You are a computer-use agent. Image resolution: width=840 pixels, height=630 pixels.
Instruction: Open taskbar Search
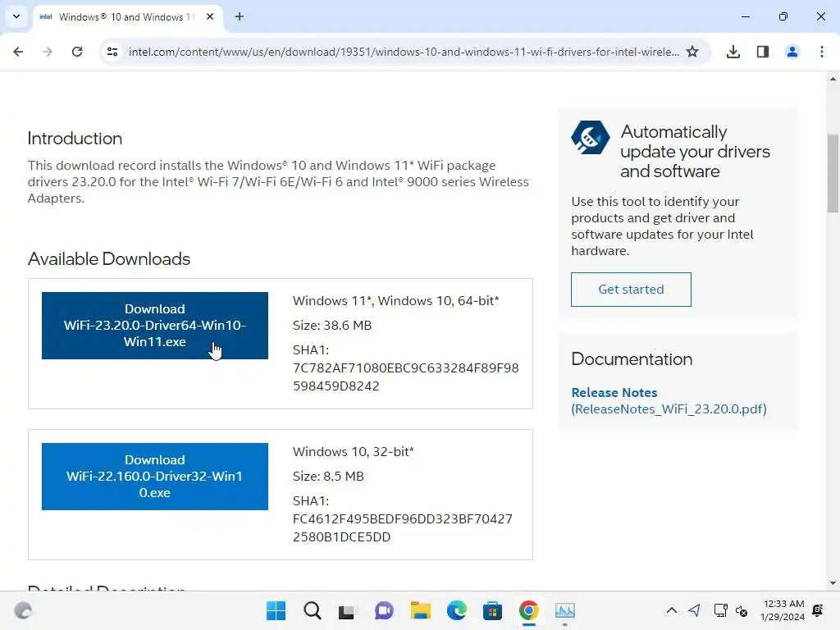313,610
